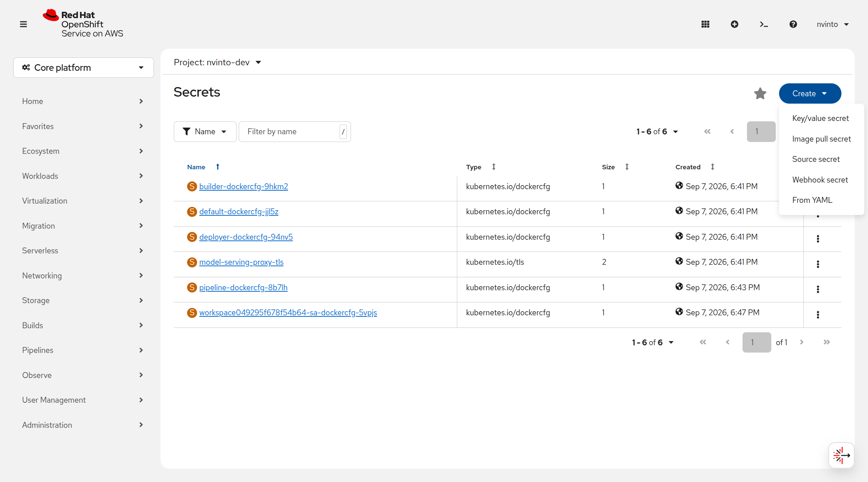Open the command line terminal icon
This screenshot has width=868, height=482.
764,24
